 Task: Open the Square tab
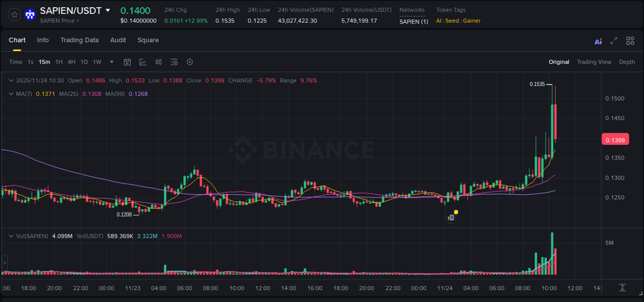tap(148, 40)
